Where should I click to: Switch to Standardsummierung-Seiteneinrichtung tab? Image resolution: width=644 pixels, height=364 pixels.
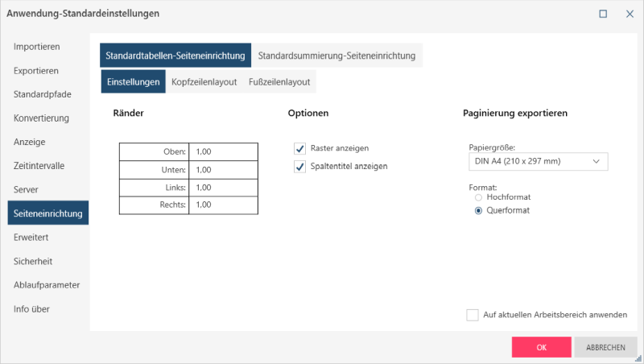[336, 56]
